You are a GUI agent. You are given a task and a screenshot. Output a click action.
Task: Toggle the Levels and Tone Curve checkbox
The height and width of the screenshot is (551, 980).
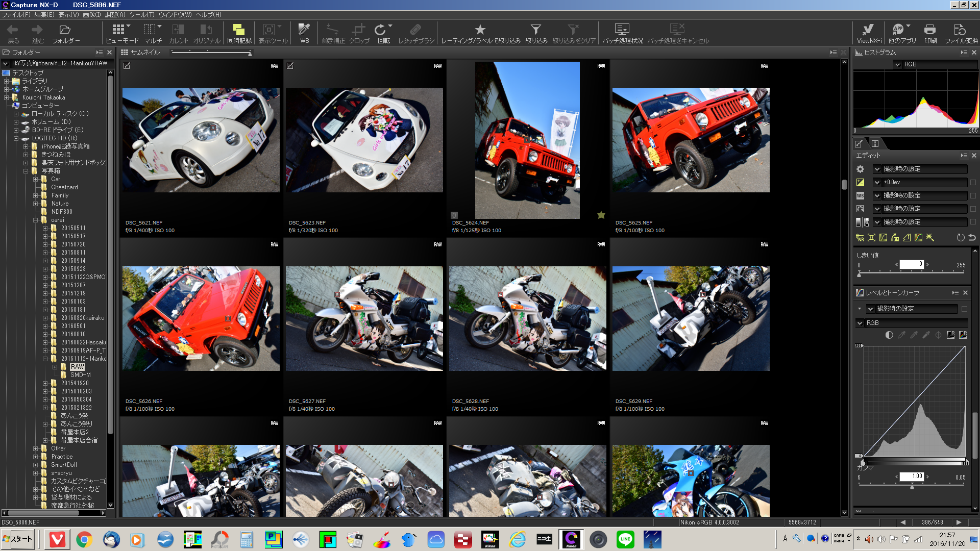[x=964, y=309]
